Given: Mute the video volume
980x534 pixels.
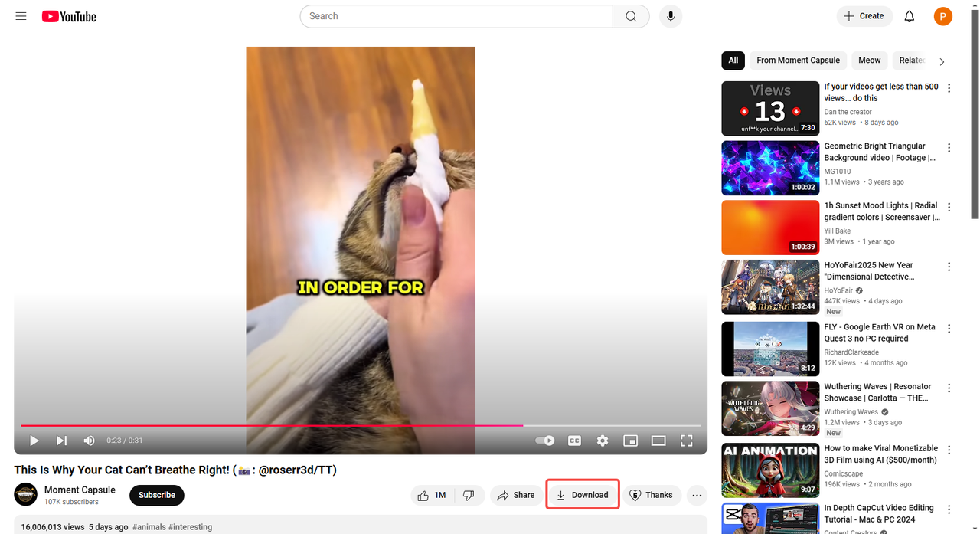Looking at the screenshot, I should tap(90, 441).
